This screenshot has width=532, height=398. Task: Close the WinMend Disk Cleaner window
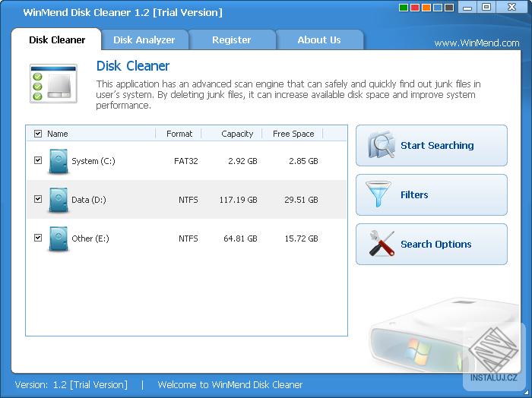pos(511,7)
